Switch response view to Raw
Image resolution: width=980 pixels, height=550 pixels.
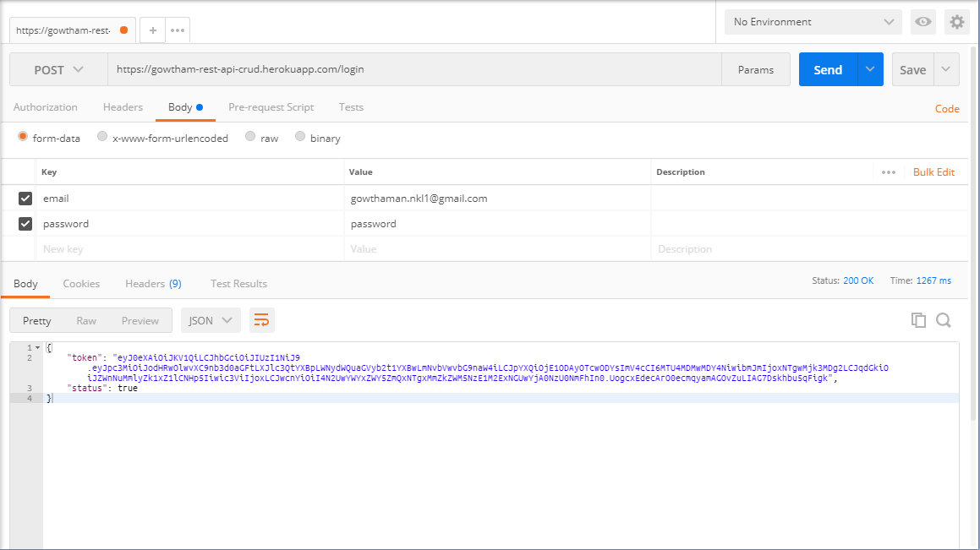click(x=86, y=321)
